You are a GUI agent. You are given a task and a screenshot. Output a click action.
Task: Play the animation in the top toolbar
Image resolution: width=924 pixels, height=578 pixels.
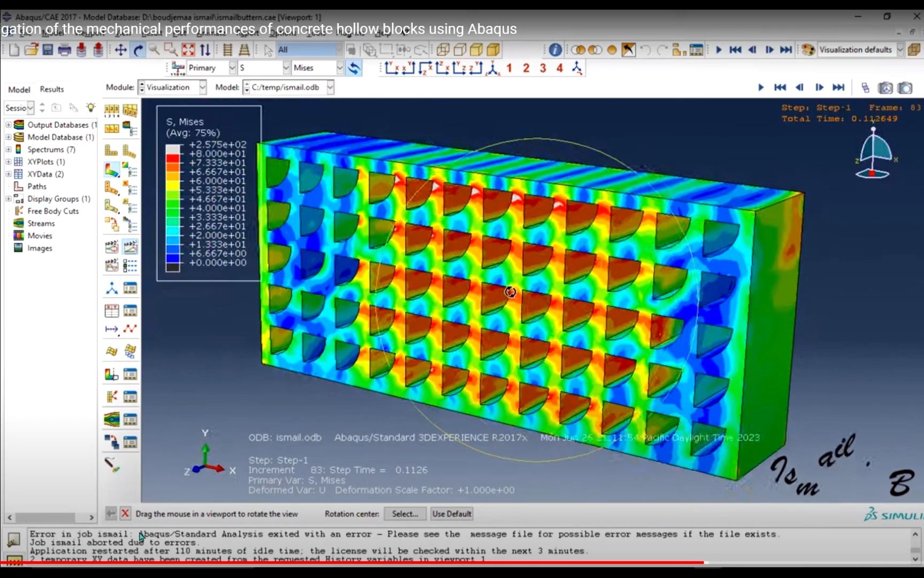(x=719, y=50)
